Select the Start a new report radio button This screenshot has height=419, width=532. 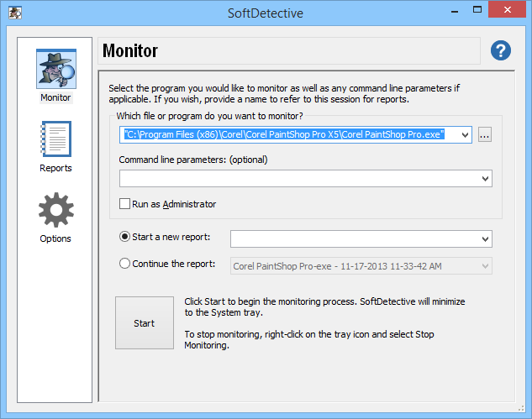(124, 237)
